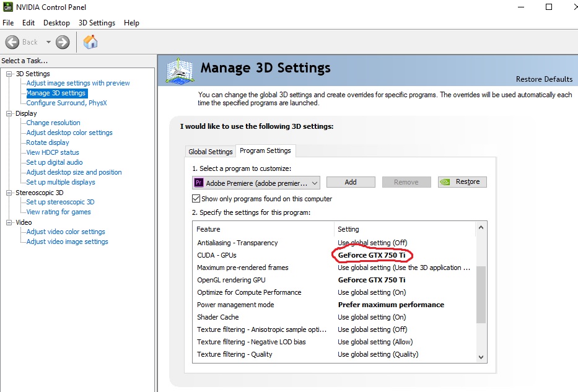This screenshot has width=578, height=392.
Task: Open 'Configure Surround, PhysX' task link
Action: pos(66,103)
